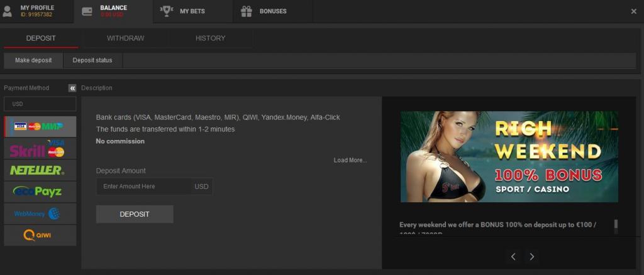644x275 pixels.
Task: Select the Neteller payment option
Action: point(40,170)
